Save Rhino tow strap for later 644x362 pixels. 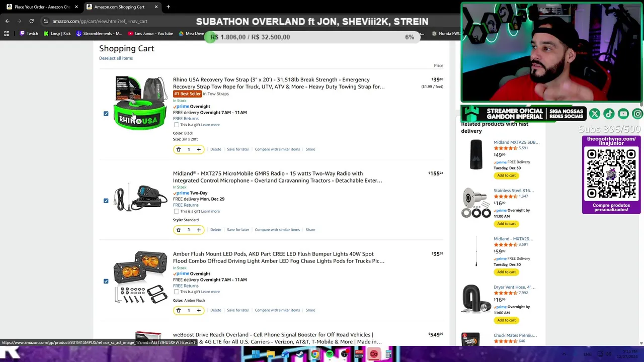(x=238, y=149)
